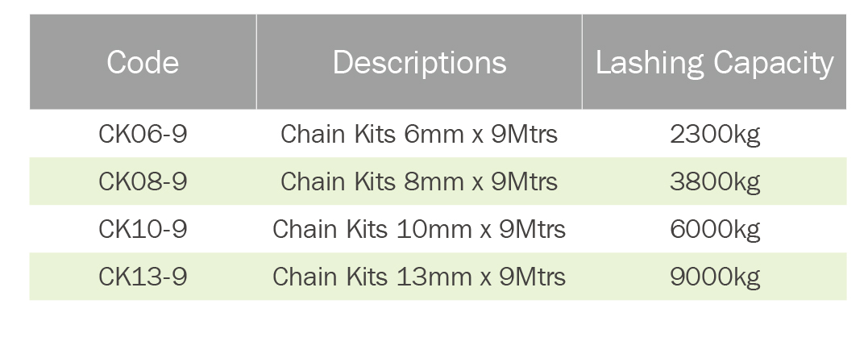Viewport: 868px width, 350px height.
Task: Select the CK10-9 code cell
Action: tap(143, 229)
